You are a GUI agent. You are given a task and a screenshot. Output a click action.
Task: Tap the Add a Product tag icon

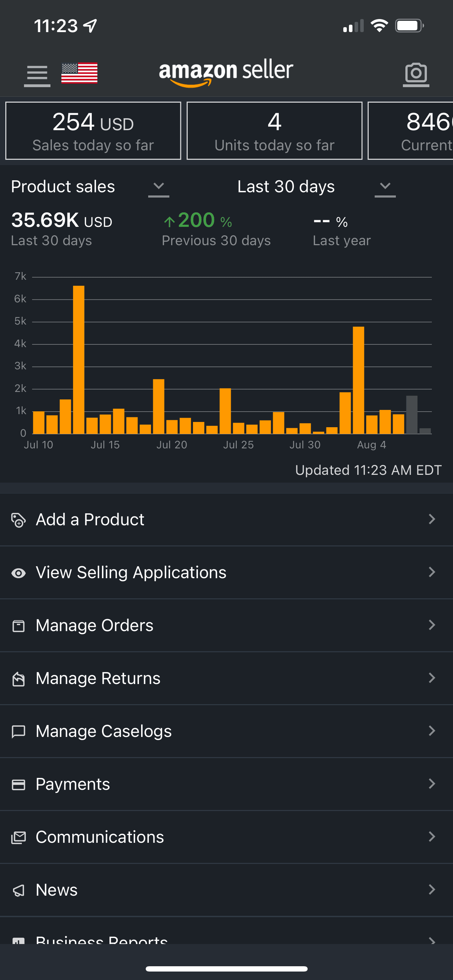point(18,520)
